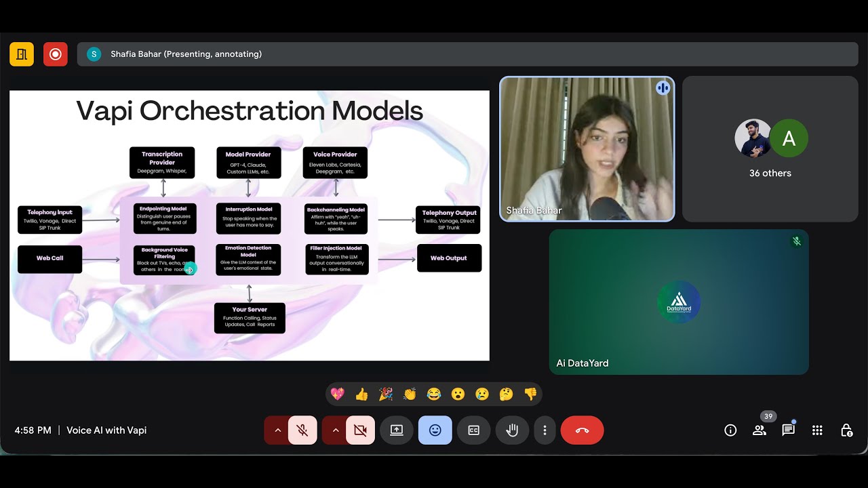Open meeting details info icon

pos(730,430)
